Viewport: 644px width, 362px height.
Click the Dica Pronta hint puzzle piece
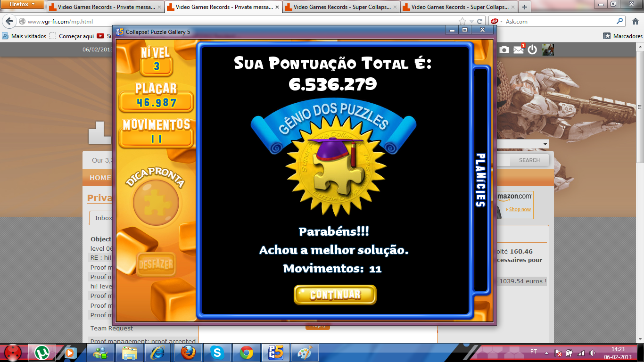[156, 203]
